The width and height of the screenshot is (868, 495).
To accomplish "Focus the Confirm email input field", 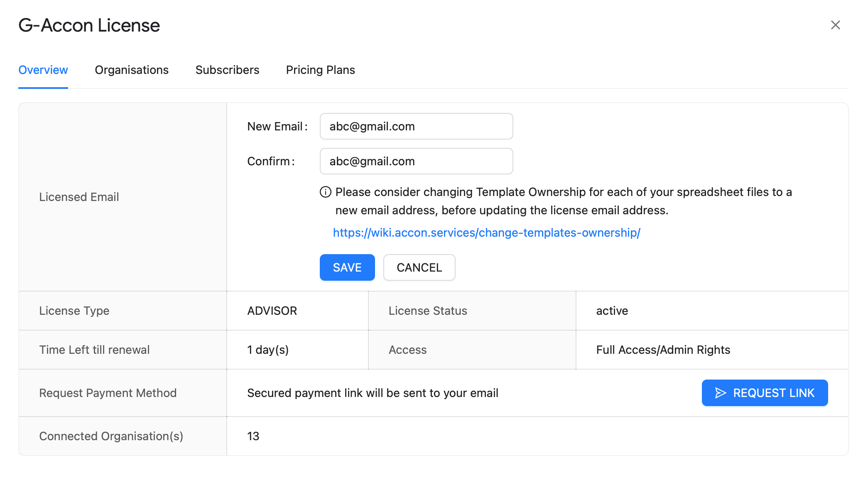I will [x=416, y=161].
